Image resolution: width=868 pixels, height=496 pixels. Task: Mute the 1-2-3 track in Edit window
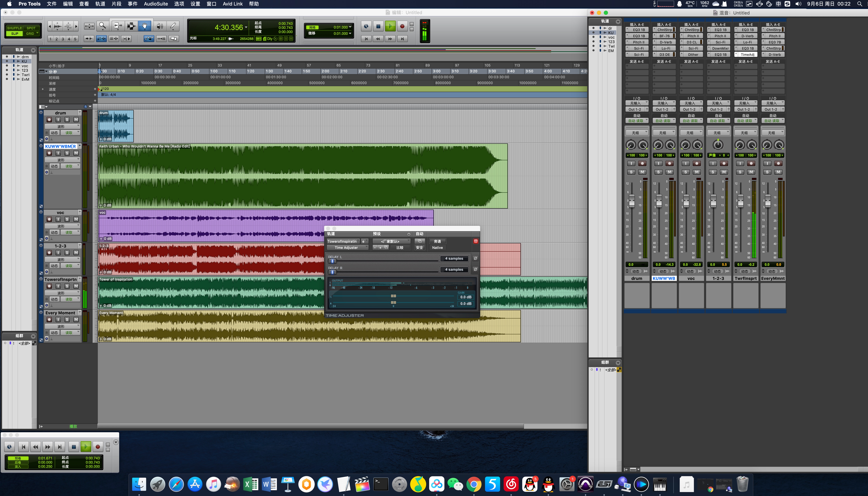click(76, 252)
